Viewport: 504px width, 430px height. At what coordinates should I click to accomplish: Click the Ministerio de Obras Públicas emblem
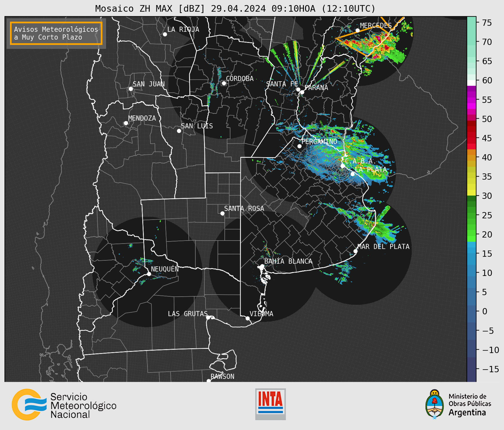point(435,404)
